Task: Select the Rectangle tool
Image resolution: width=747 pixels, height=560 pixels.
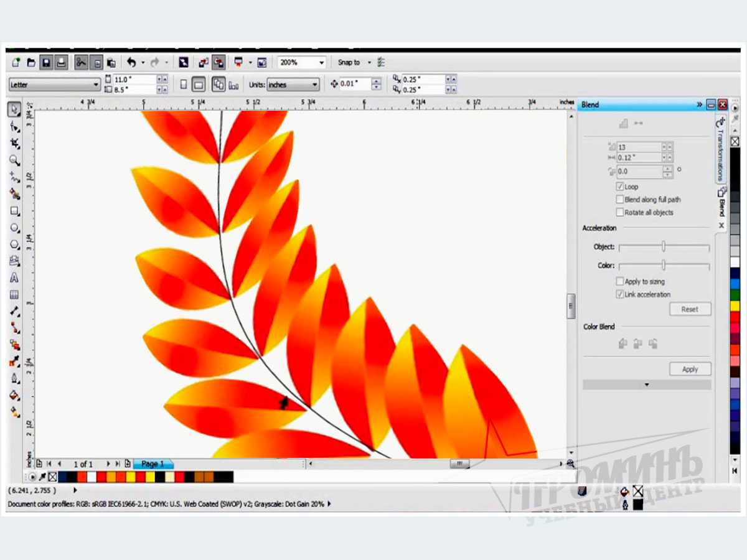Action: click(14, 211)
